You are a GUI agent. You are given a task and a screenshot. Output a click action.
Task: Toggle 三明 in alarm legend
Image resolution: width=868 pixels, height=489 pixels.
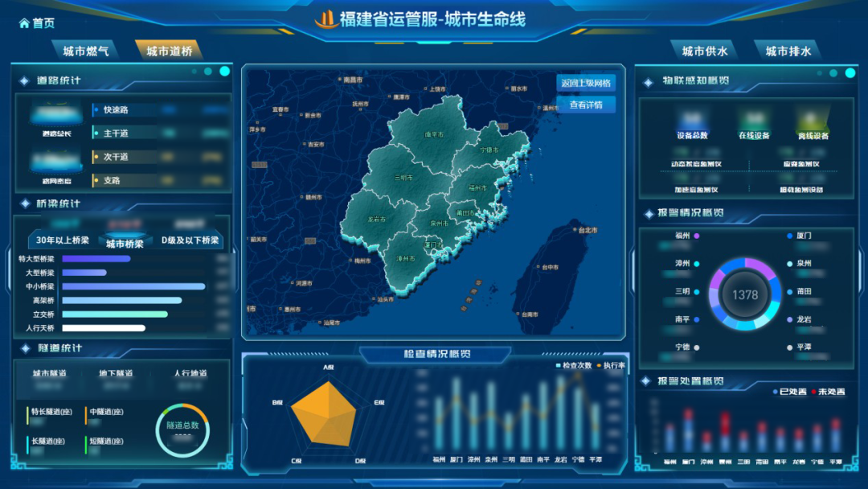(x=687, y=291)
